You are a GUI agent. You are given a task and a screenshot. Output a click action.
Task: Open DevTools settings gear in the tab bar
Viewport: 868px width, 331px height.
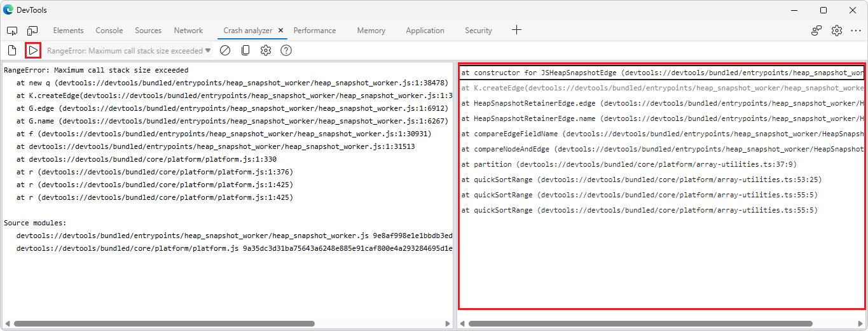pos(837,31)
